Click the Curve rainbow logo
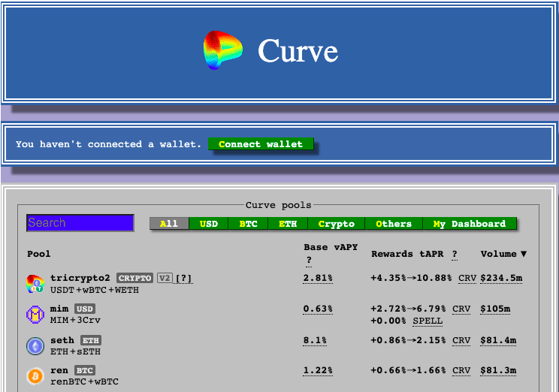The height and width of the screenshot is (392, 559). point(223,50)
